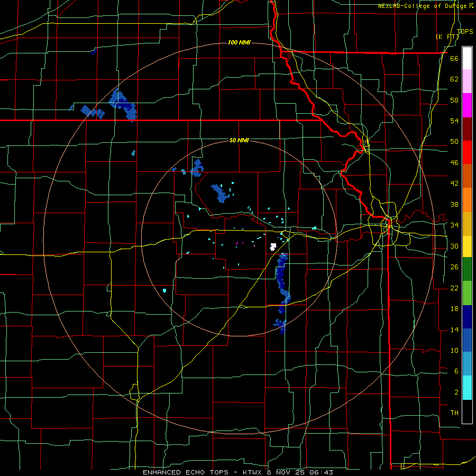Click the '22' legend label
Image resolution: width=476 pixels, height=476 pixels.
pyautogui.click(x=454, y=288)
